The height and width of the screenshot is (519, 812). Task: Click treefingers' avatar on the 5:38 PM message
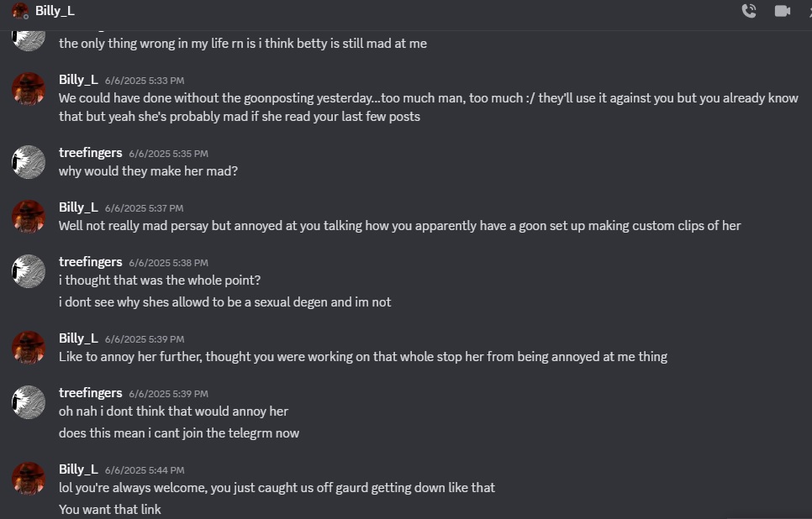point(29,271)
